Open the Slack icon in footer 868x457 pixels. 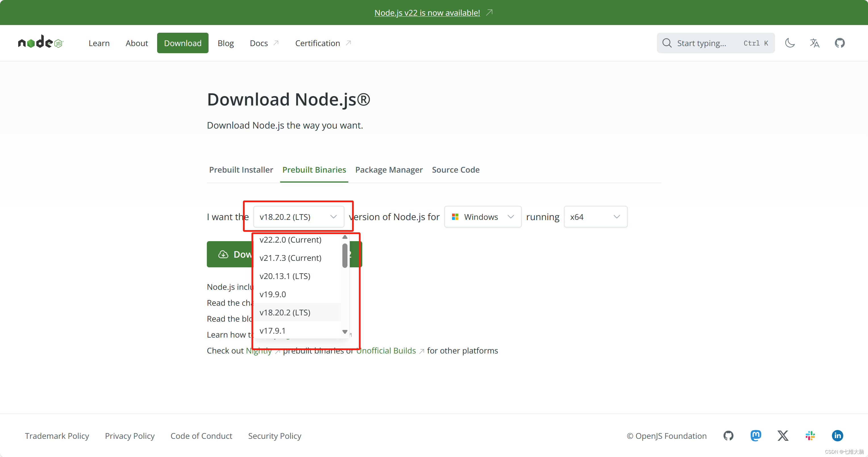(810, 435)
